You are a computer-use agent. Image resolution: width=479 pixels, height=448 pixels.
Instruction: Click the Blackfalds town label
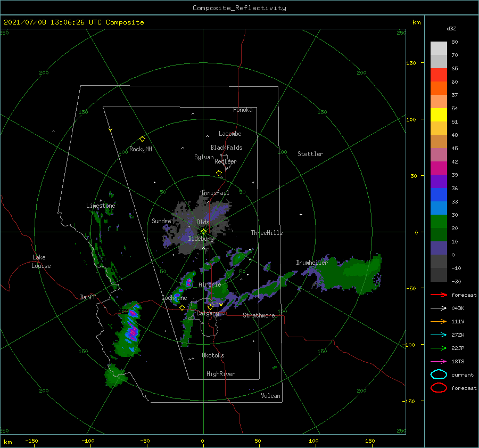point(226,148)
